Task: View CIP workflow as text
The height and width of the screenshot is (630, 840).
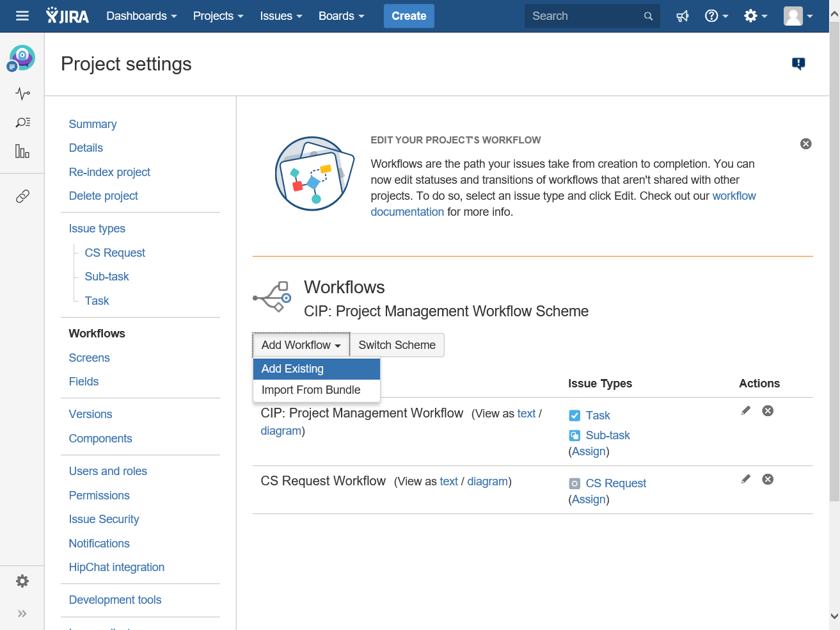Action: (527, 414)
